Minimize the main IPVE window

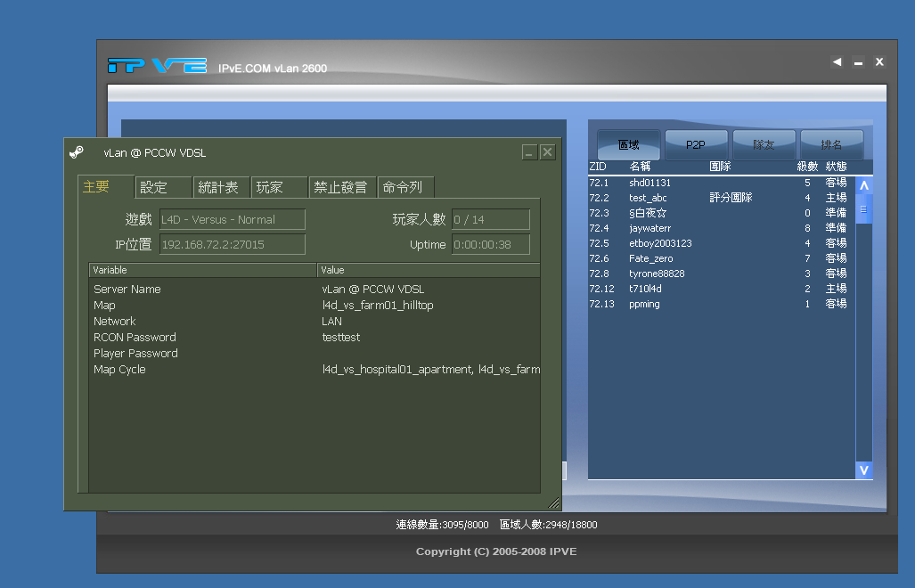[858, 62]
